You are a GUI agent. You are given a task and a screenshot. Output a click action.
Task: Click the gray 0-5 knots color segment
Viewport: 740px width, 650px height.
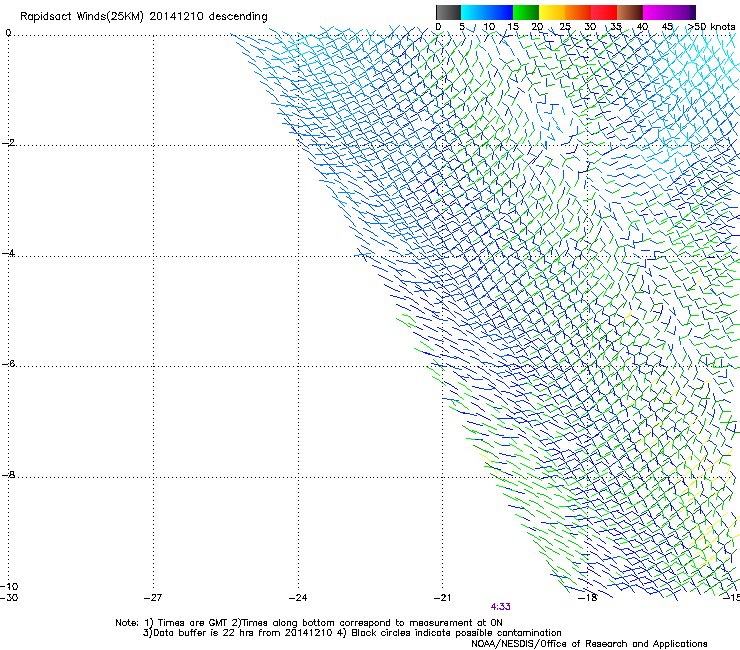point(448,12)
